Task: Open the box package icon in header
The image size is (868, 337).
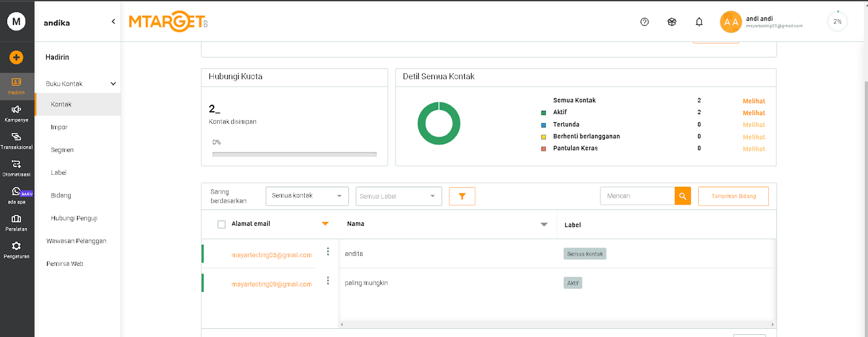Action: pyautogui.click(x=672, y=22)
